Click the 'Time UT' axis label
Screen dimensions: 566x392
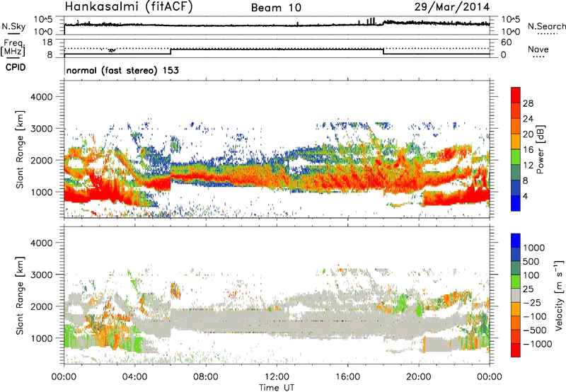[277, 388]
